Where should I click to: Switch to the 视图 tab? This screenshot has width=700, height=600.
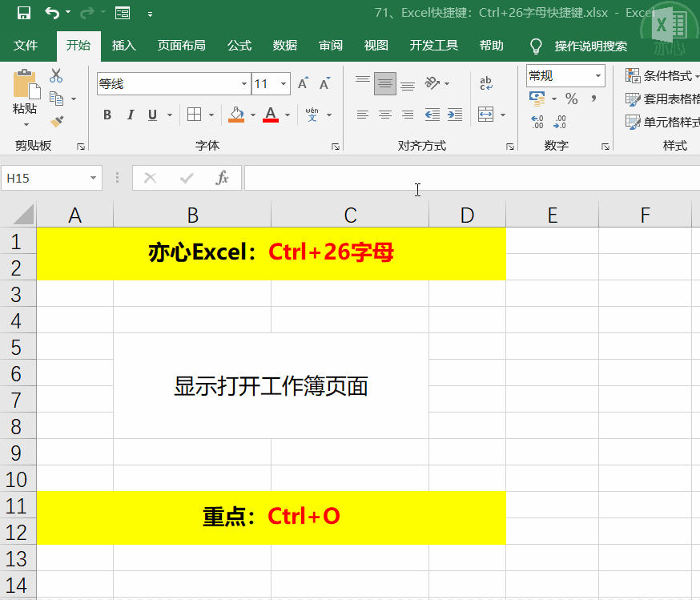click(x=376, y=46)
